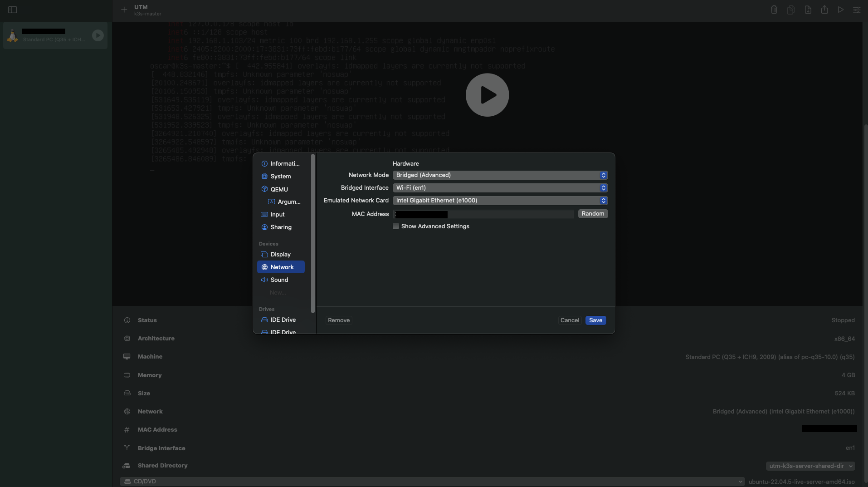Screen dimensions: 868x487
Task: Open the Shared Directory dropdown
Action: pyautogui.click(x=810, y=466)
